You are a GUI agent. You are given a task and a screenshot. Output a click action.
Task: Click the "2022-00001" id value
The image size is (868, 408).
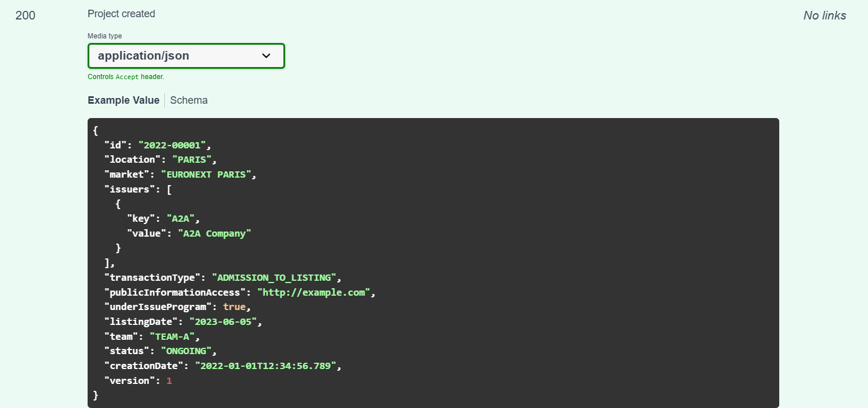(x=172, y=144)
